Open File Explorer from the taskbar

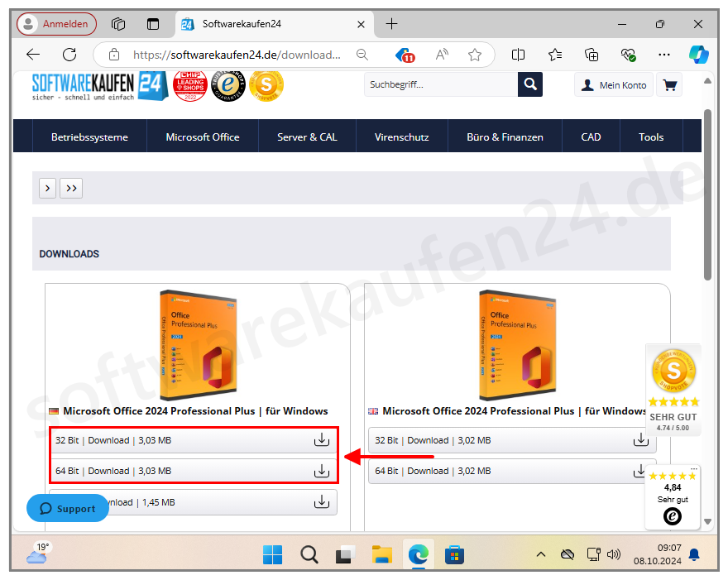click(x=381, y=554)
